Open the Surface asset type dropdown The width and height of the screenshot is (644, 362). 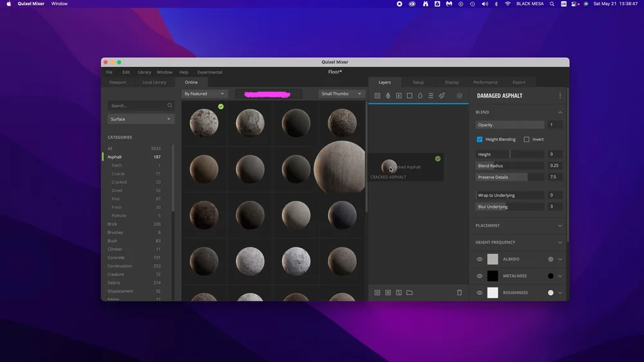141,119
